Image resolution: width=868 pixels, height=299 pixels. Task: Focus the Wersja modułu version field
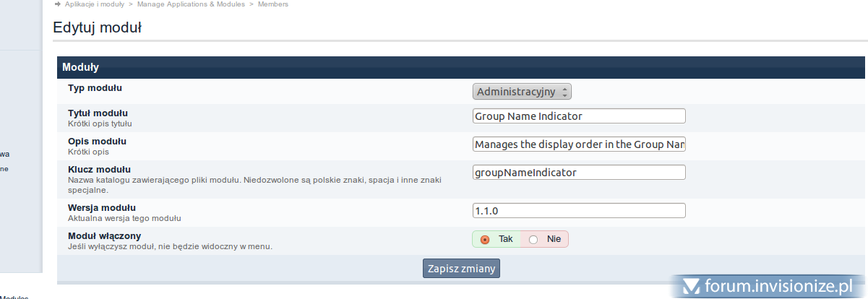click(x=578, y=211)
